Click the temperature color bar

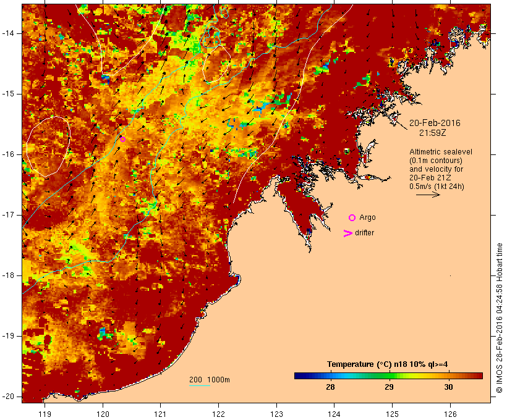388,376
